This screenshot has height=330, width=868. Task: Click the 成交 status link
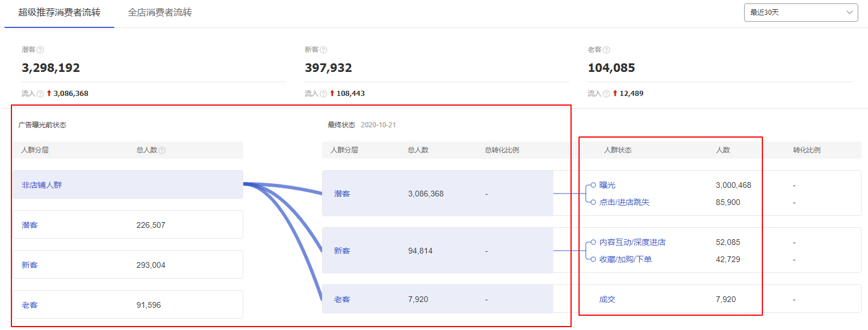pos(607,299)
